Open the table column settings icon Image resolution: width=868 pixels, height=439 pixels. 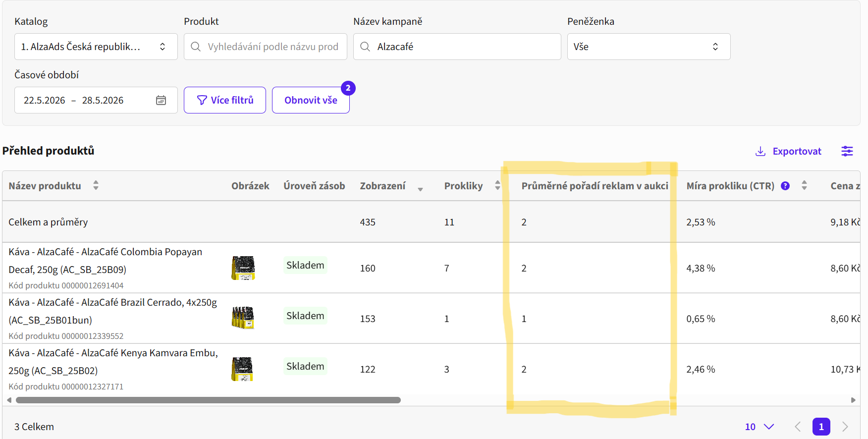click(847, 151)
